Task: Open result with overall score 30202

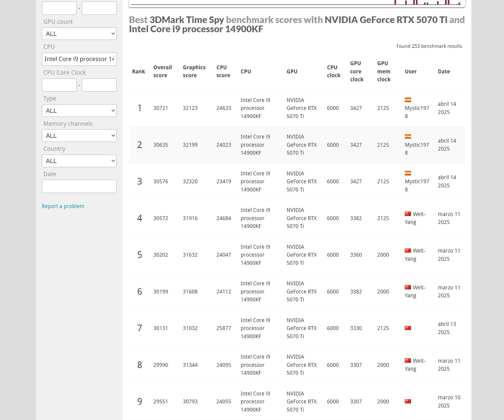Action: tap(161, 255)
